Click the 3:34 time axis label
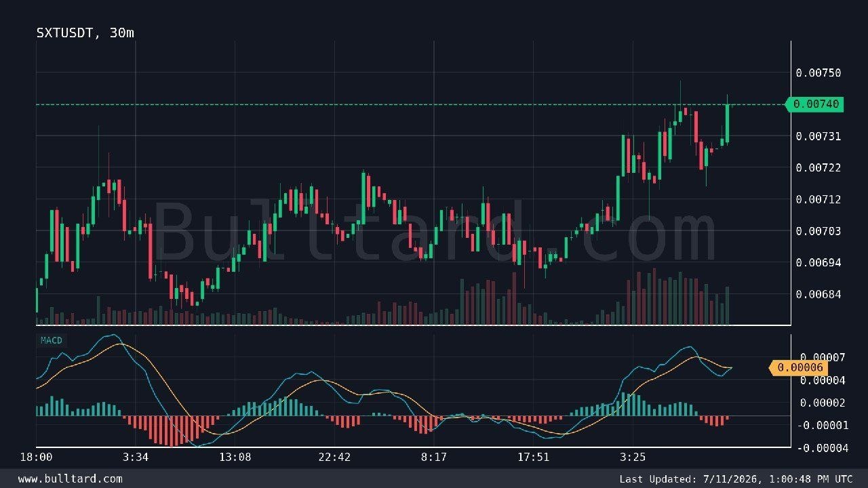Image resolution: width=868 pixels, height=488 pixels. tap(136, 457)
